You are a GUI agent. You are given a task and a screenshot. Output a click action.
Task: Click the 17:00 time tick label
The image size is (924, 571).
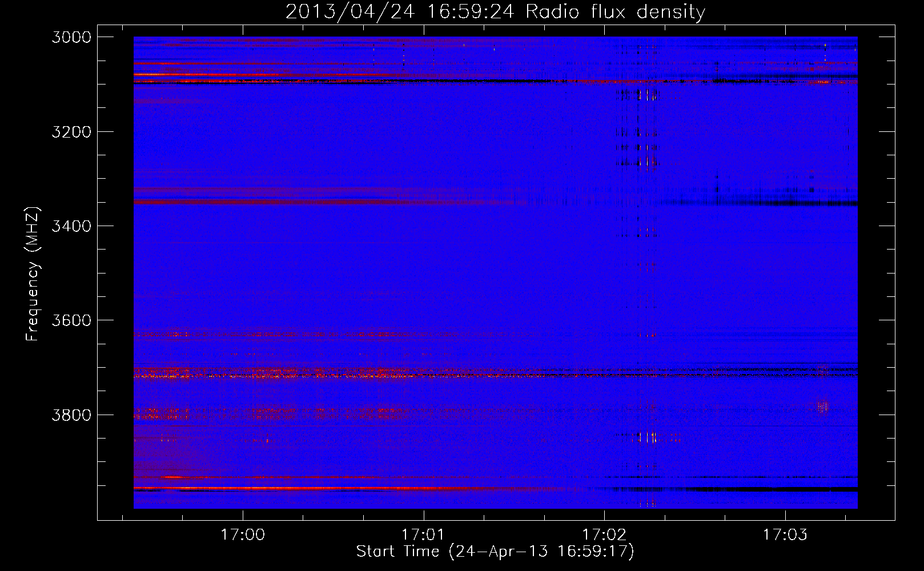click(243, 534)
